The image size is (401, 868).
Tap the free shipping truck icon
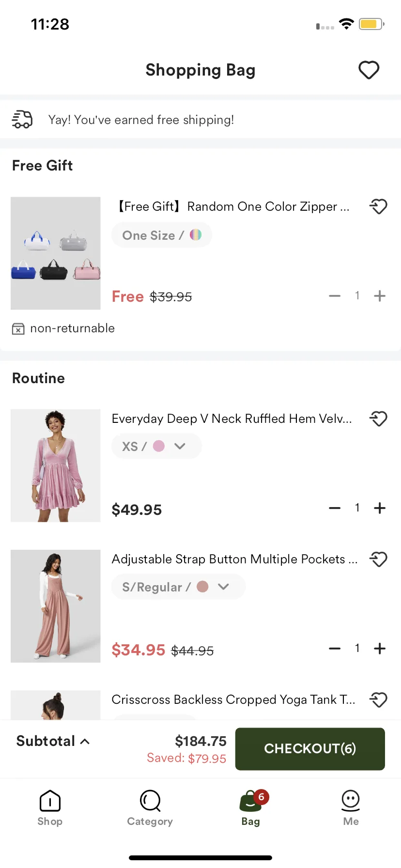(x=22, y=119)
